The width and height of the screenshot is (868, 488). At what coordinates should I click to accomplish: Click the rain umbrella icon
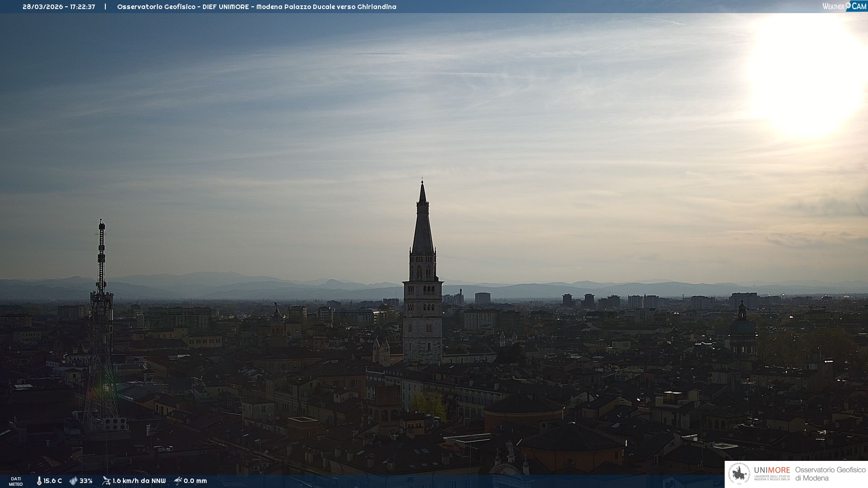point(178,481)
